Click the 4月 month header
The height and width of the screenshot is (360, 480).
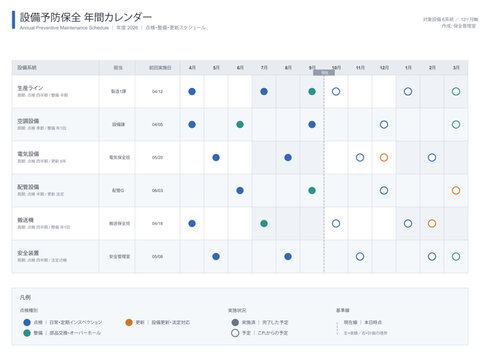(192, 68)
